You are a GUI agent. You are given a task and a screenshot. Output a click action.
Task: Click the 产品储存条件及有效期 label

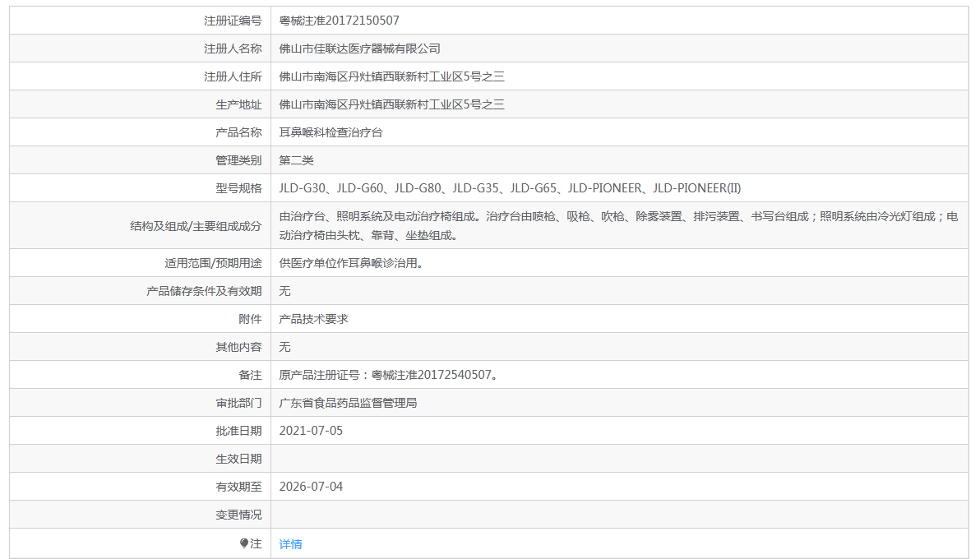tap(204, 291)
